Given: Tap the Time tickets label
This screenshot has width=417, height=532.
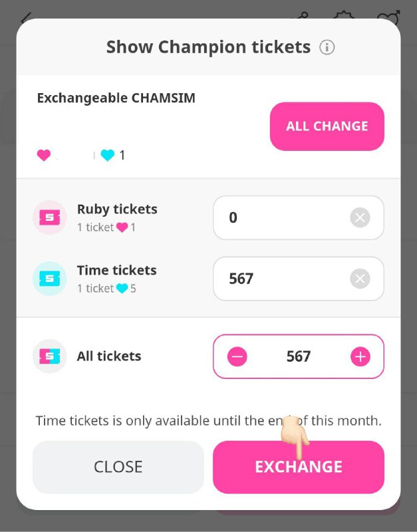Looking at the screenshot, I should (x=116, y=271).
